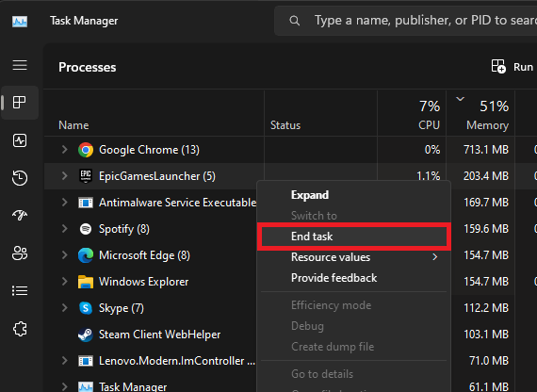537x392 pixels.
Task: Open the hamburger navigation menu
Action: [20, 65]
